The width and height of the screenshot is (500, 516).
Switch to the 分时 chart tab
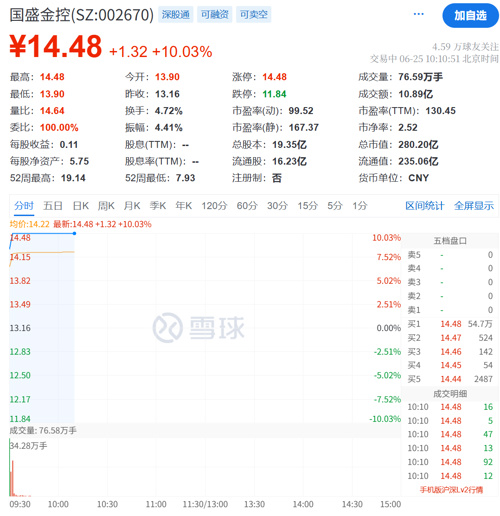click(x=24, y=206)
